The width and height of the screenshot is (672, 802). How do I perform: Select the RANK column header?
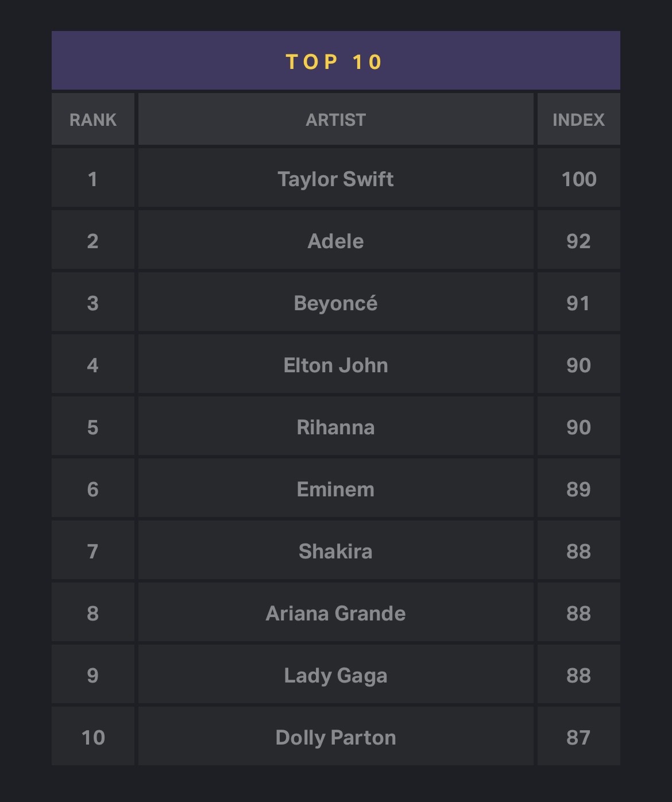tap(93, 119)
